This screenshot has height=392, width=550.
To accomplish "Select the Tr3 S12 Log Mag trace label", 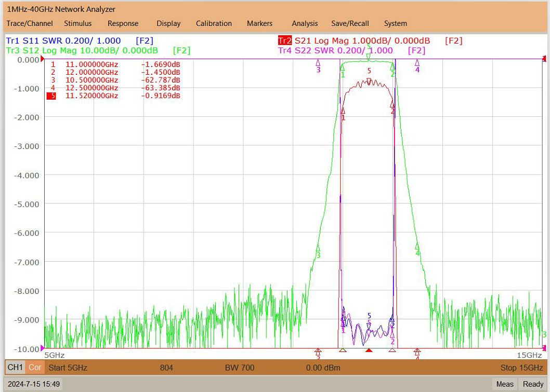I will (x=82, y=50).
